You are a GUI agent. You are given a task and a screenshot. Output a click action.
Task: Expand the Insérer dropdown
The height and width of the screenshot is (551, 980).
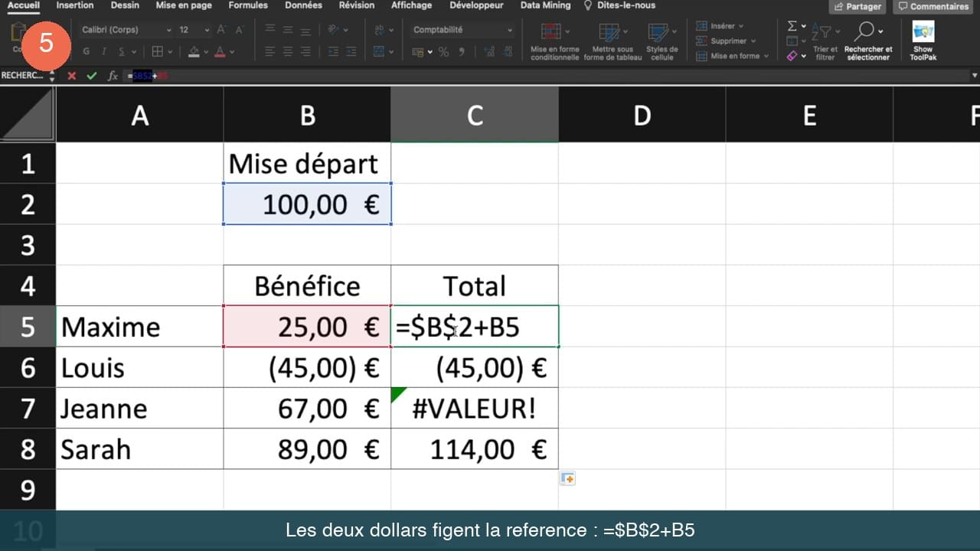[x=743, y=26]
